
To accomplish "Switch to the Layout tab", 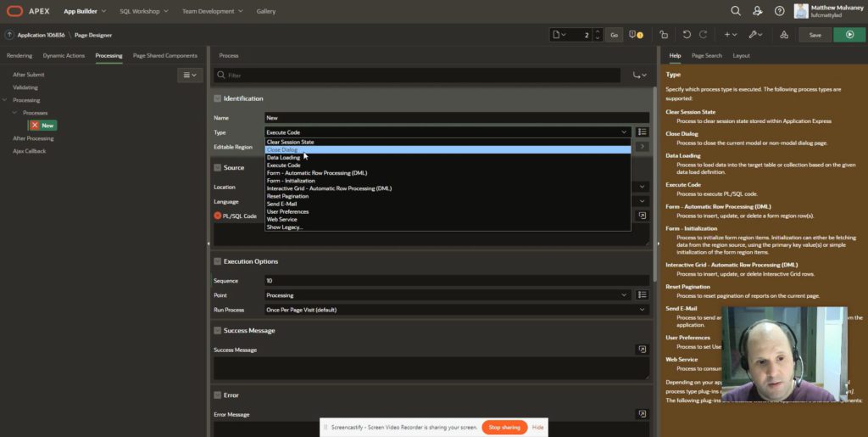I will click(741, 55).
